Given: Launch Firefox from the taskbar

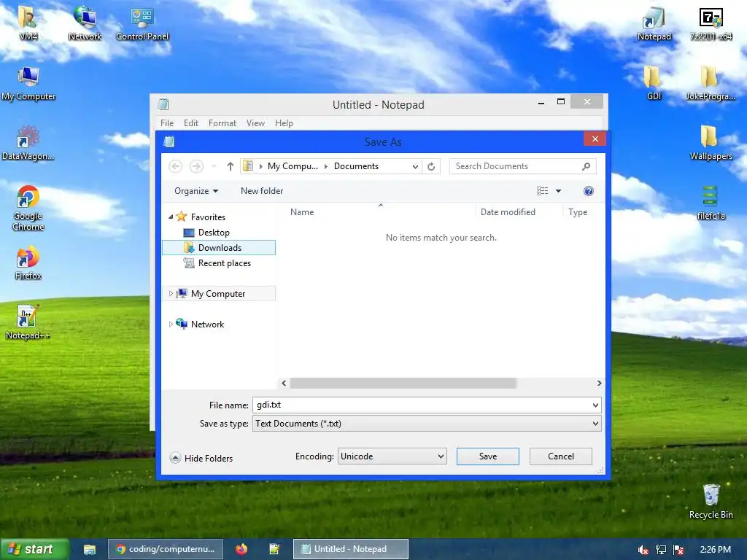Looking at the screenshot, I should [x=241, y=549].
